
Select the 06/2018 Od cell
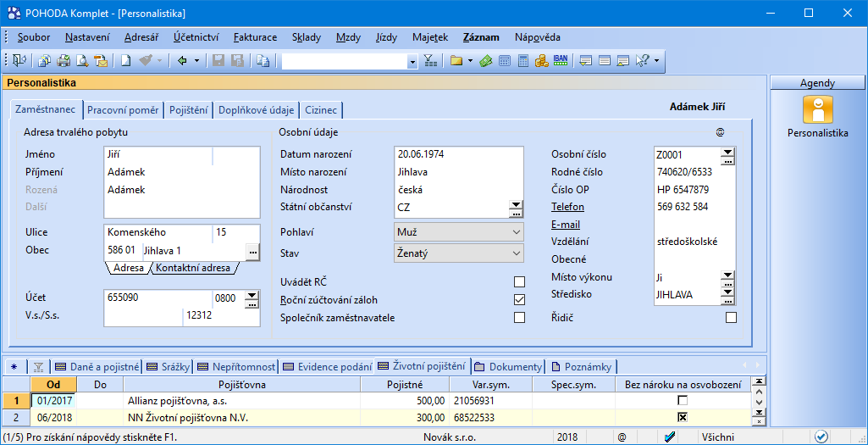click(x=53, y=417)
